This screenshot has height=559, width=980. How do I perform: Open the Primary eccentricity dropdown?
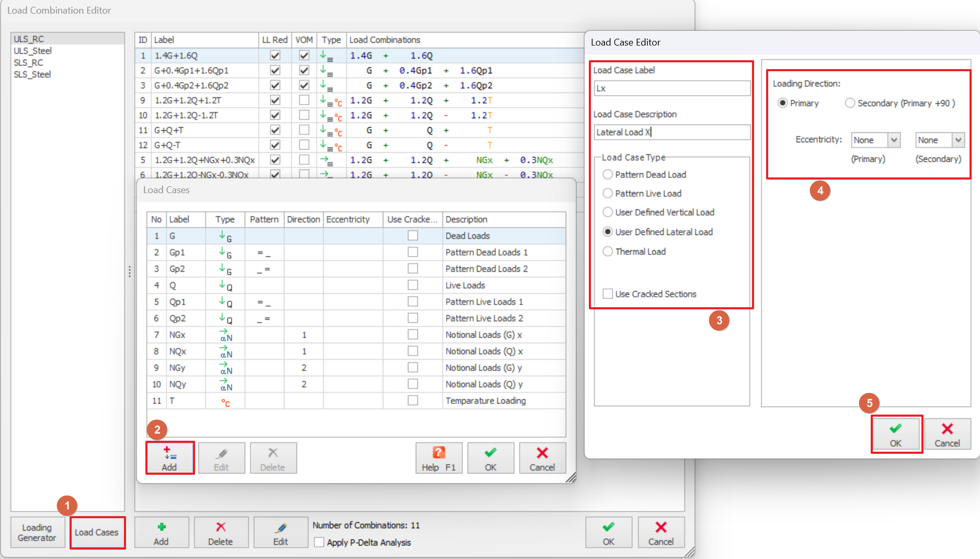point(894,140)
